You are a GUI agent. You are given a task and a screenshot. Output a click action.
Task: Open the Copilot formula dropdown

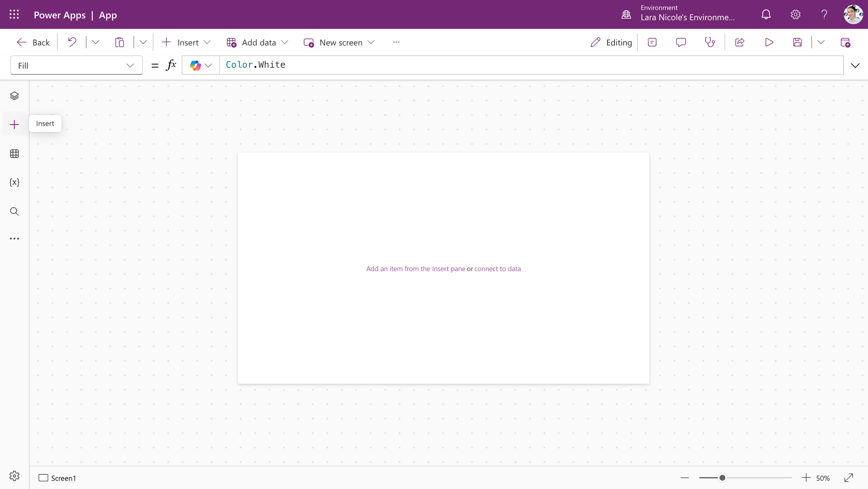click(201, 65)
